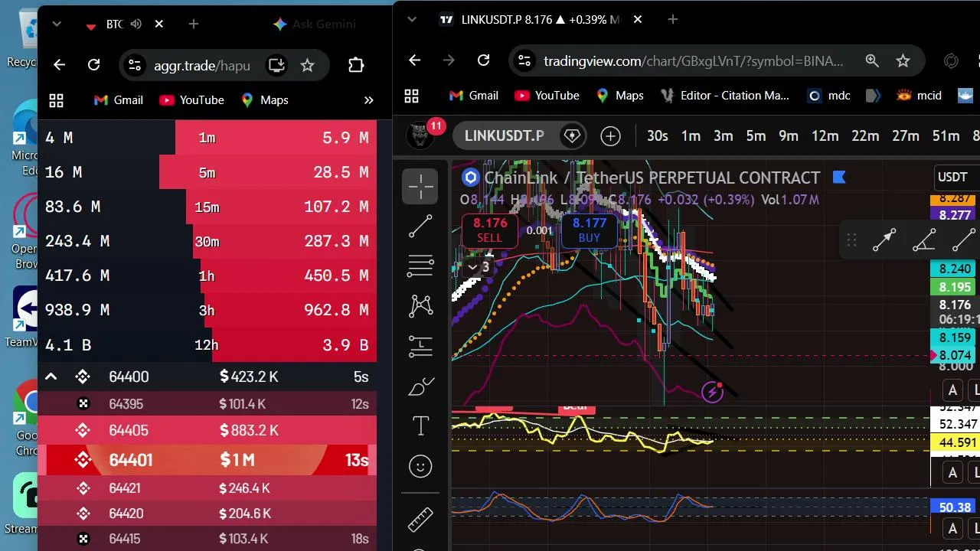This screenshot has width=980, height=551.
Task: Open the Fibonacci and Gann tools group
Action: (420, 266)
